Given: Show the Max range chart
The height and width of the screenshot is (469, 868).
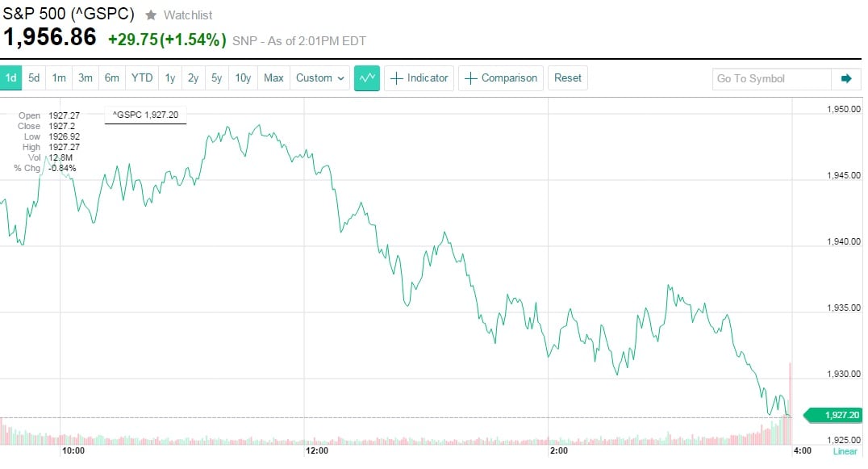Looking at the screenshot, I should [273, 78].
